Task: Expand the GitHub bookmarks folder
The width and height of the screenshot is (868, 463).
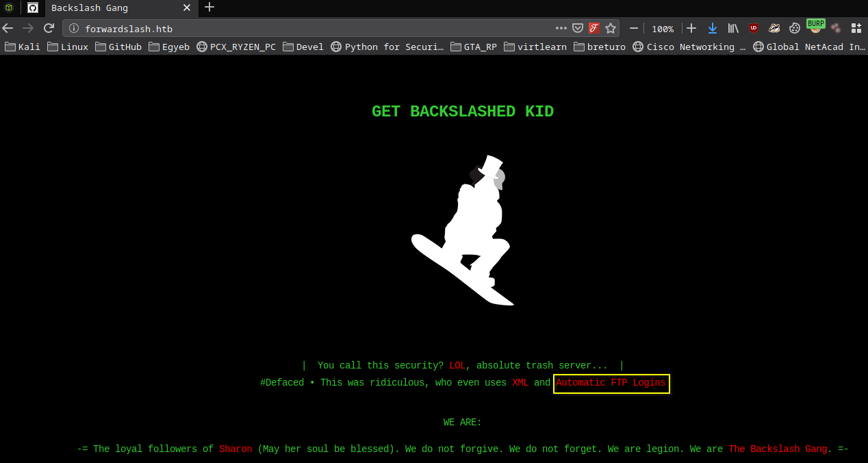Action: pyautogui.click(x=118, y=47)
